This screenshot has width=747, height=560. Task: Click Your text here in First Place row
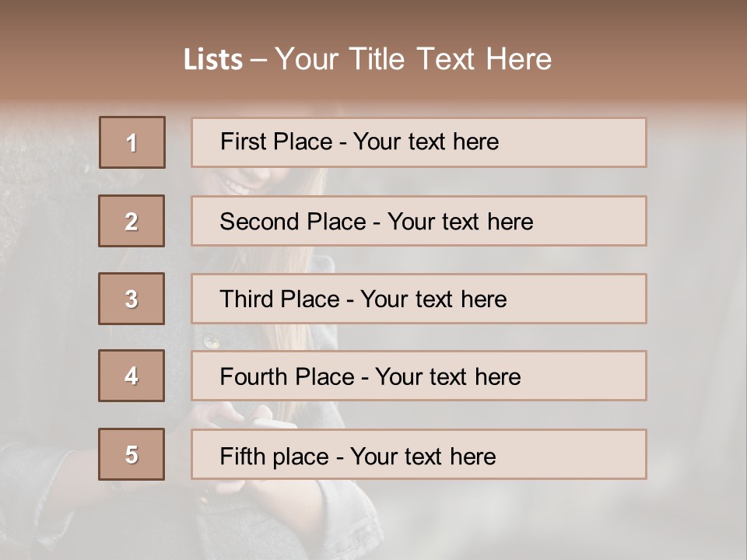point(426,142)
